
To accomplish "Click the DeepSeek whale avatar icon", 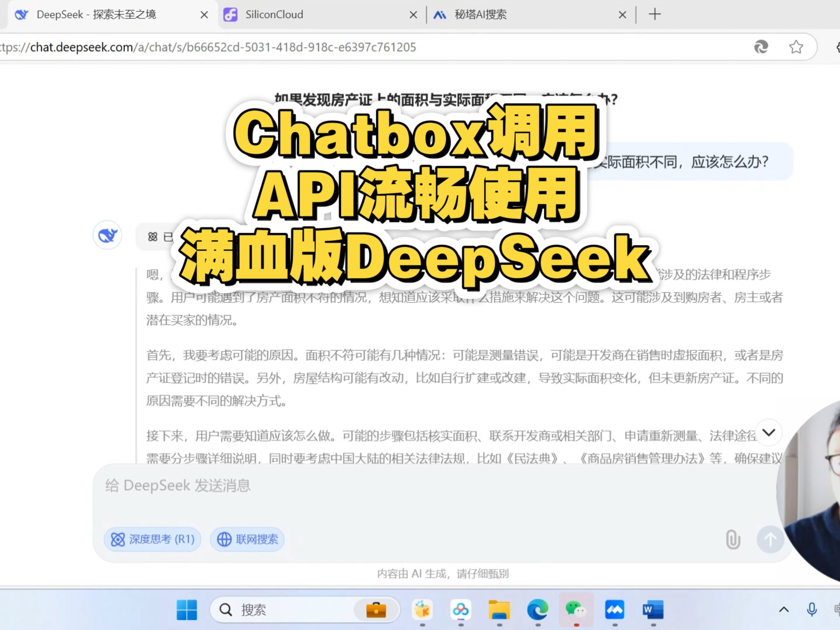I will 107,235.
